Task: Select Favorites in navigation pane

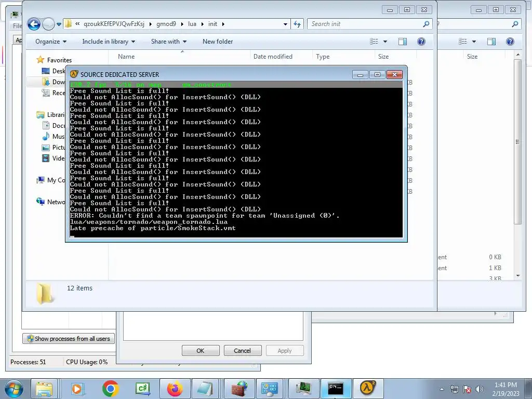Action: (59, 60)
